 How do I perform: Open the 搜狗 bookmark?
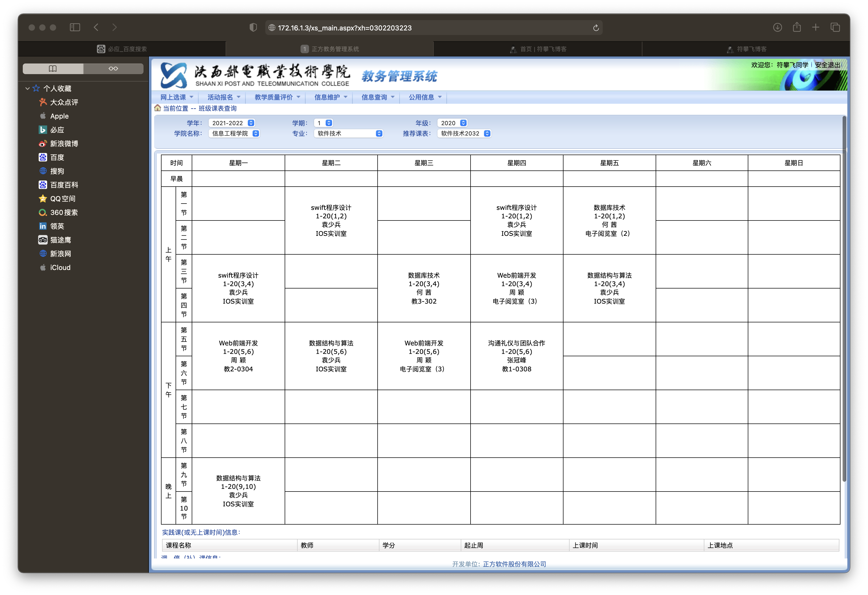(52, 171)
